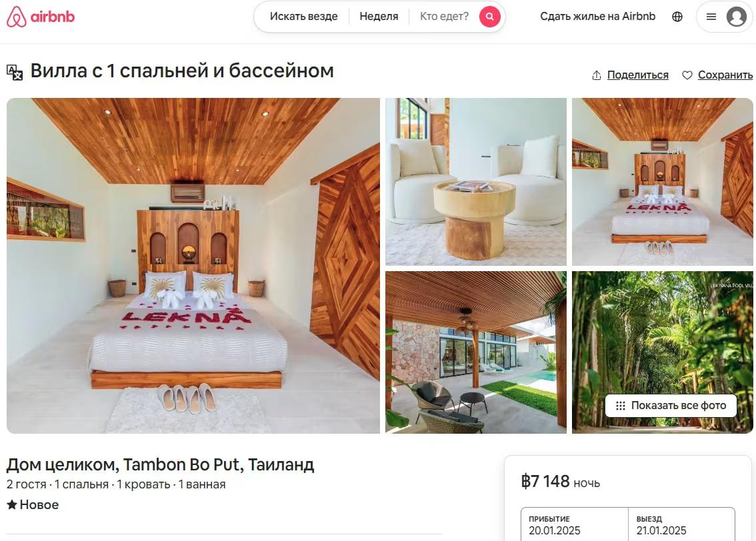Screen dimensions: 756x541
Task: Click the heart save icon
Action: pyautogui.click(x=687, y=75)
